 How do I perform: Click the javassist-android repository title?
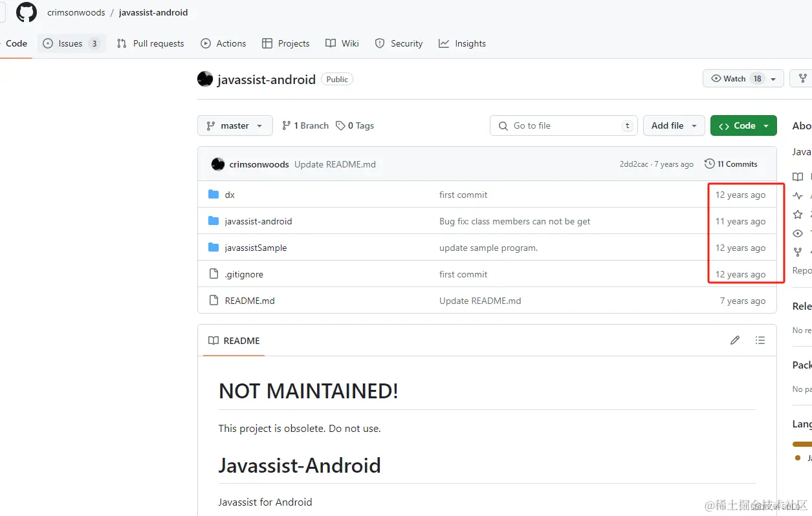coord(267,80)
